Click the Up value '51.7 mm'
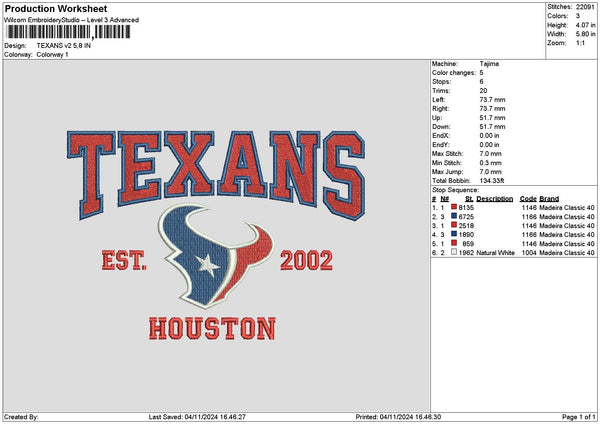Image resolution: width=600 pixels, height=424 pixels. click(492, 118)
